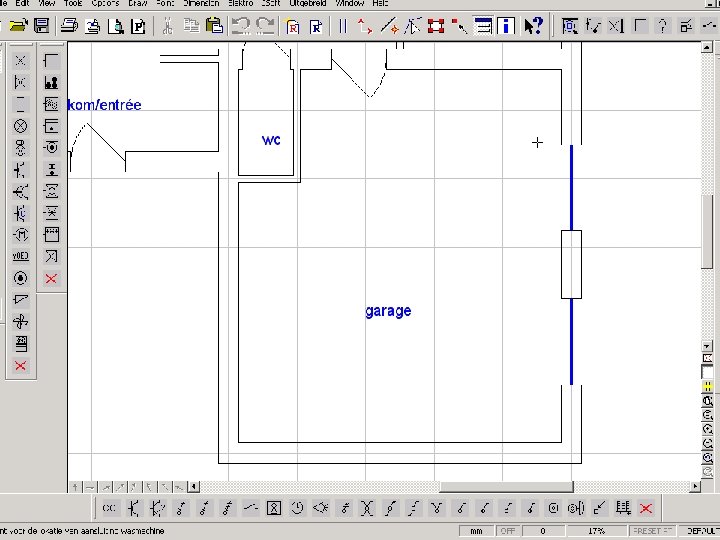The width and height of the screenshot is (720, 540).
Task: Click the Undo arrow icon
Action: pyautogui.click(x=240, y=25)
